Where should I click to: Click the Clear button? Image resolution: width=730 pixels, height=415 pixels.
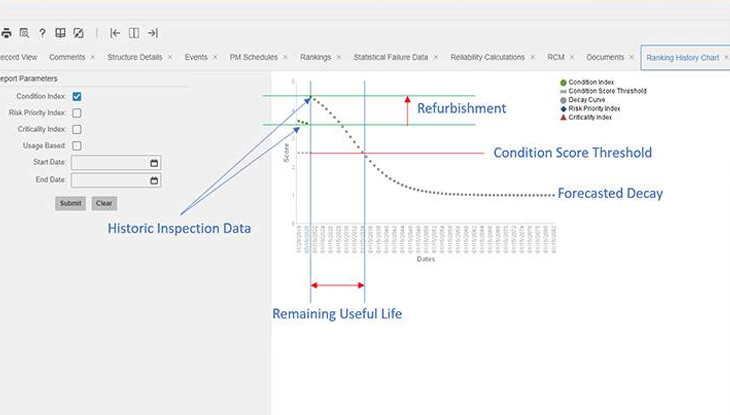[104, 203]
